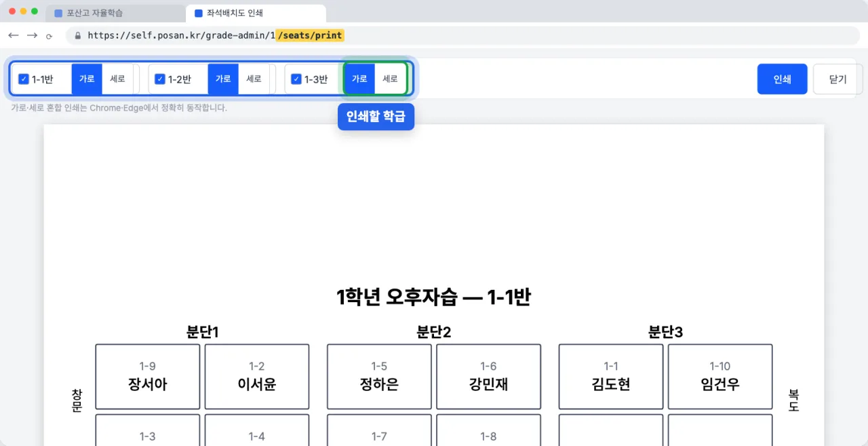Uncheck the 1-3반 checkbox
Viewport: 868px width, 446px height.
pos(296,79)
